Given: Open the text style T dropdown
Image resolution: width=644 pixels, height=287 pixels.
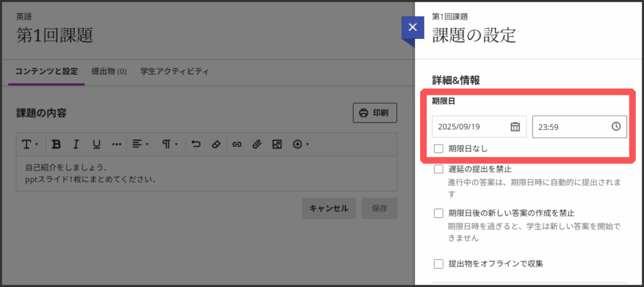Looking at the screenshot, I should point(30,144).
